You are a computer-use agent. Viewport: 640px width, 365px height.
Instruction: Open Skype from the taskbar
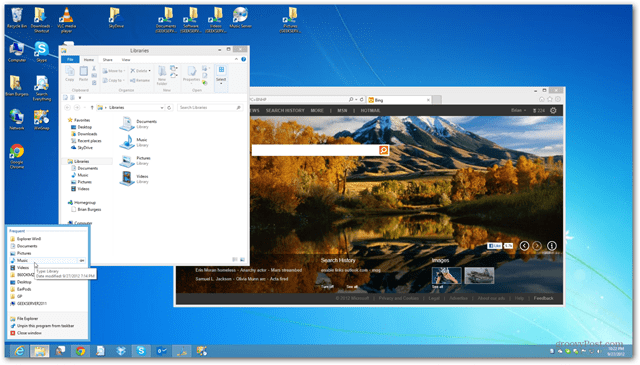click(141, 351)
